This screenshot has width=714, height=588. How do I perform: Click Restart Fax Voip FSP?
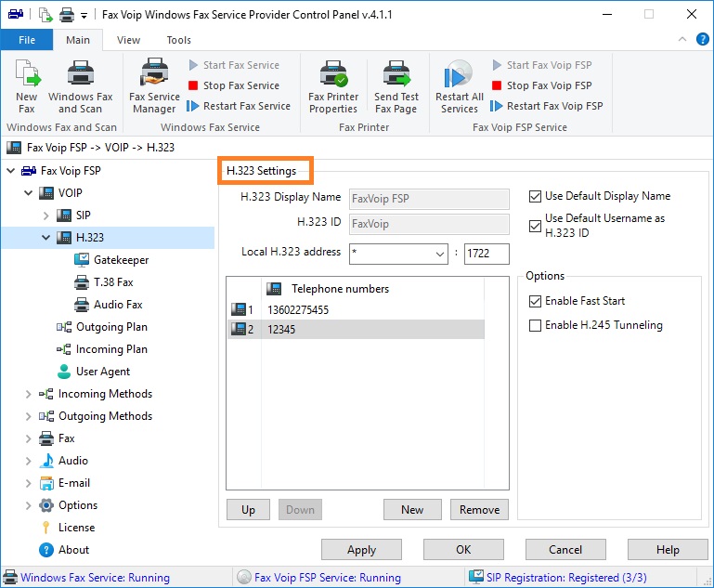(547, 106)
